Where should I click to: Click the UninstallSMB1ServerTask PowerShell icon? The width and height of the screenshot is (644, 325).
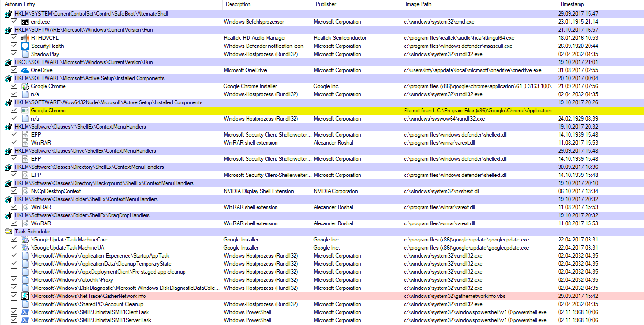click(x=25, y=320)
